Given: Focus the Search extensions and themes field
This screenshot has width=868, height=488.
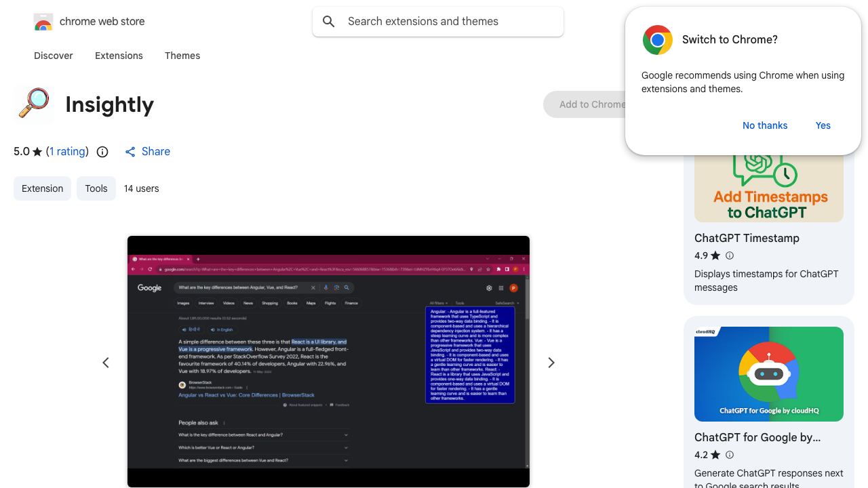Looking at the screenshot, I should coord(438,22).
